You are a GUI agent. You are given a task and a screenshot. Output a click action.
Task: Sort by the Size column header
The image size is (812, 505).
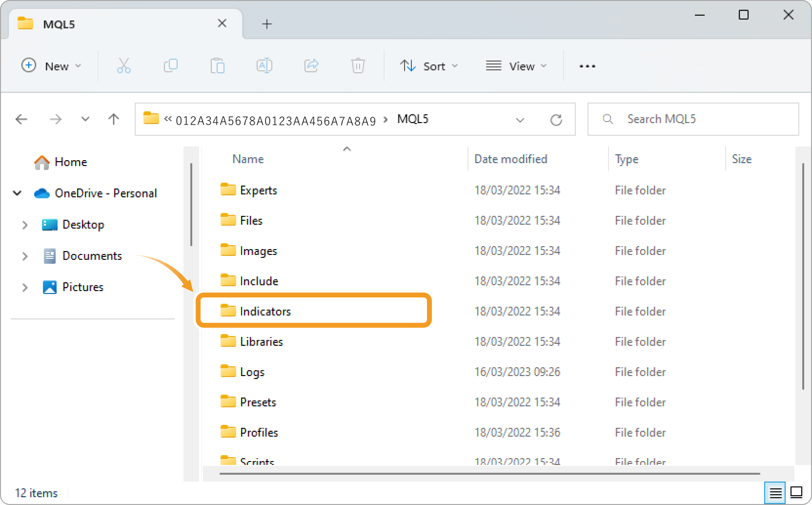(x=742, y=159)
